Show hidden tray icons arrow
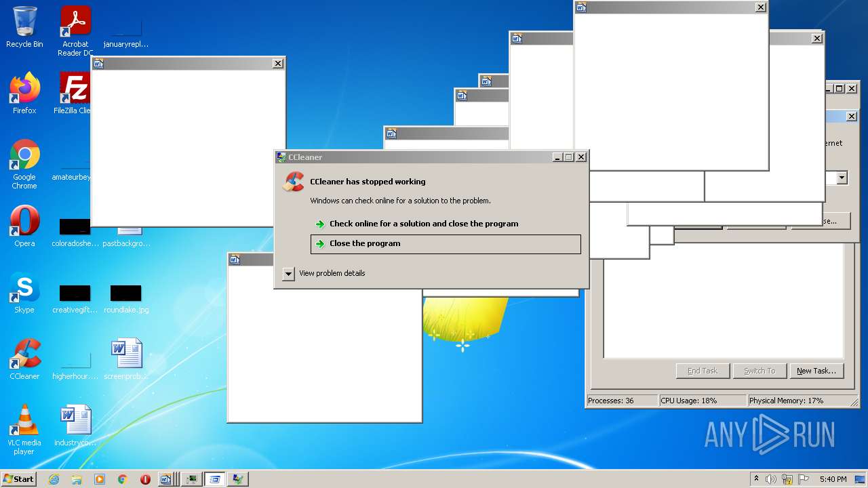The image size is (868, 488). (x=756, y=479)
